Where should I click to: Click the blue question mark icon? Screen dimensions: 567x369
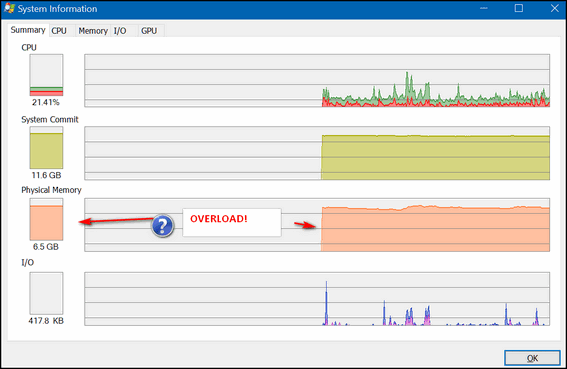[163, 226]
